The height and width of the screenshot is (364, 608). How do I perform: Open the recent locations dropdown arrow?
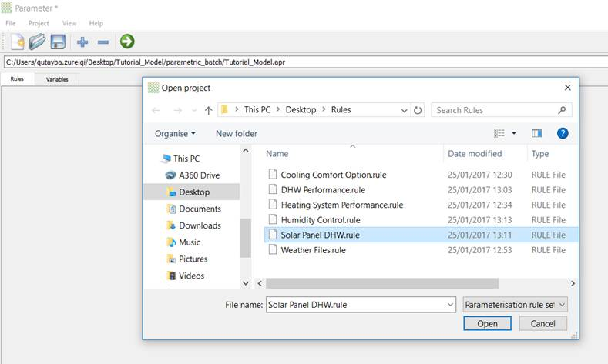[x=194, y=111]
